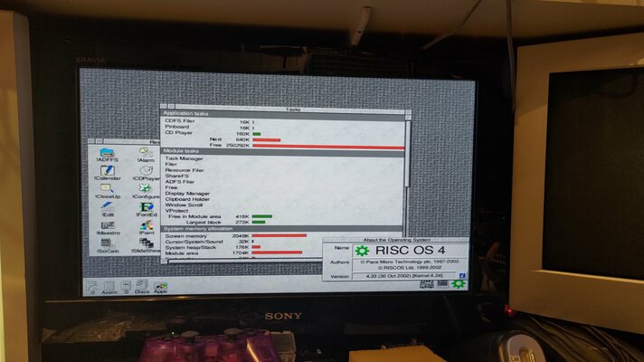Click the Screen memory allocation bar

(279, 235)
